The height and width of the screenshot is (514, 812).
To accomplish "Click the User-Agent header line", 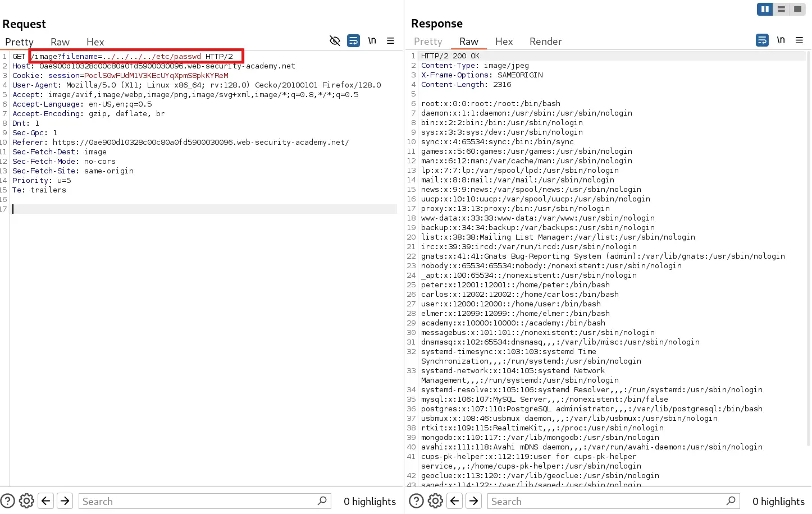I will pos(197,85).
